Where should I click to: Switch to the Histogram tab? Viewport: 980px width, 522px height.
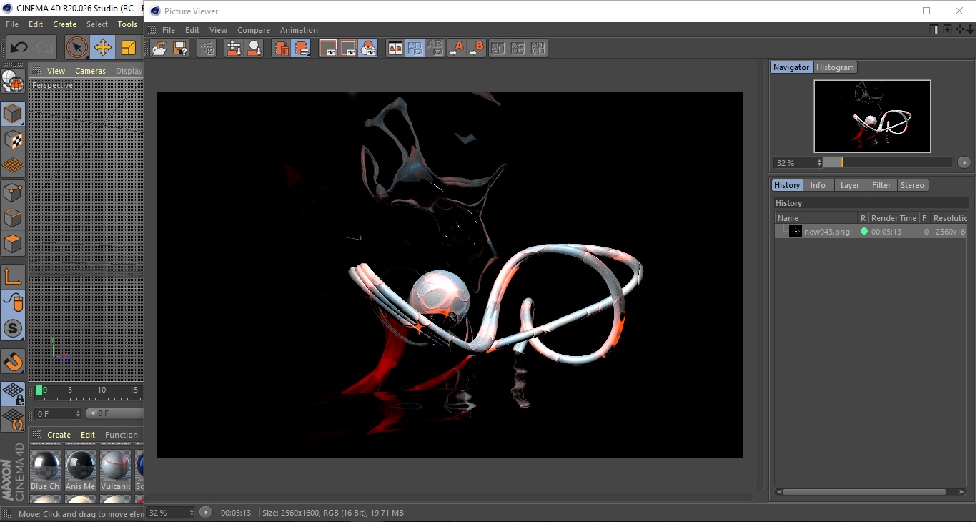click(x=835, y=67)
